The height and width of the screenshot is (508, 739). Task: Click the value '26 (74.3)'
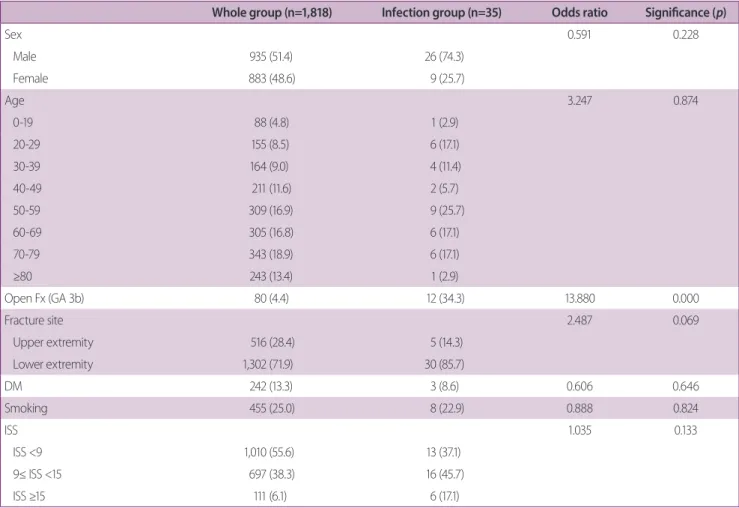tap(444, 57)
